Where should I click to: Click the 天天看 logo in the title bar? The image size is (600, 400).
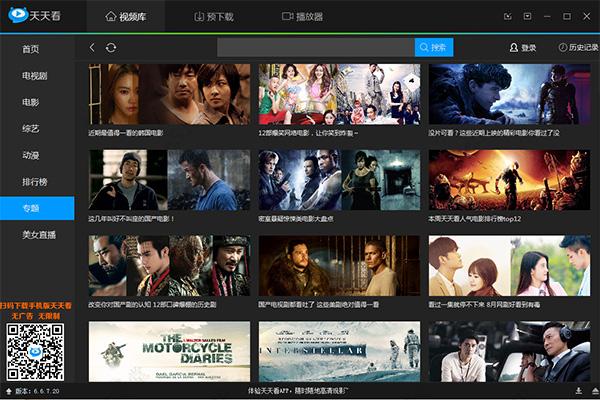pos(34,15)
